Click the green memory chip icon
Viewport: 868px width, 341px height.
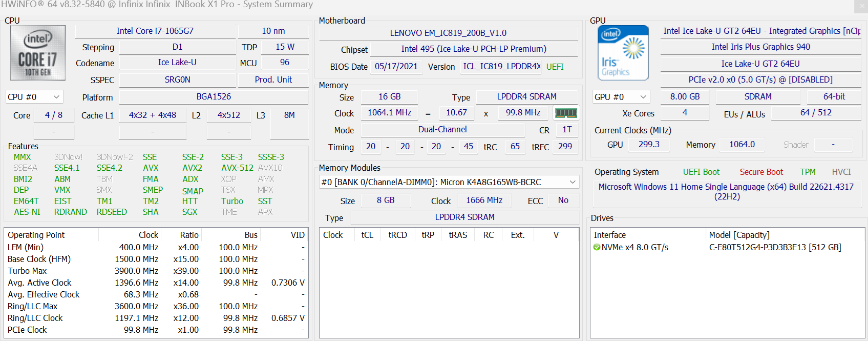pyautogui.click(x=566, y=113)
